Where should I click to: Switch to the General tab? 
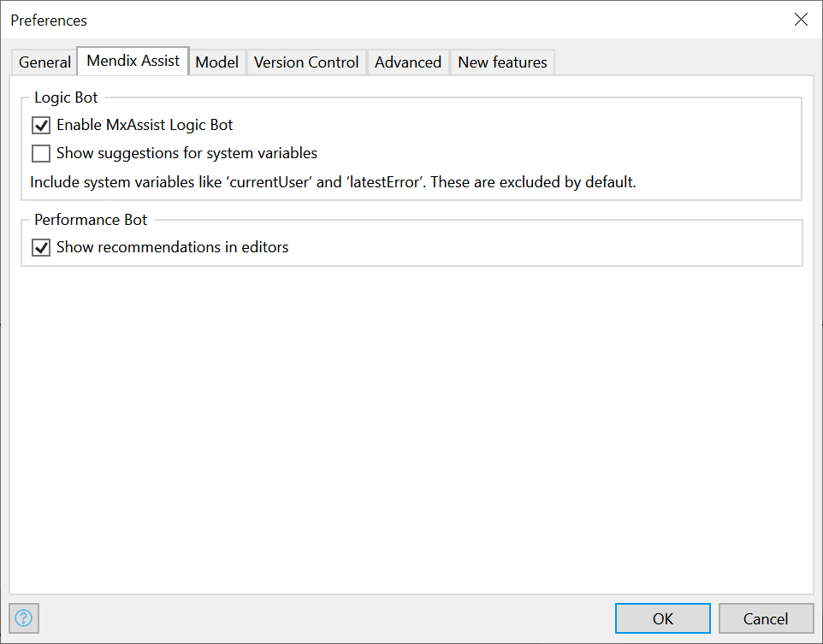tap(44, 62)
